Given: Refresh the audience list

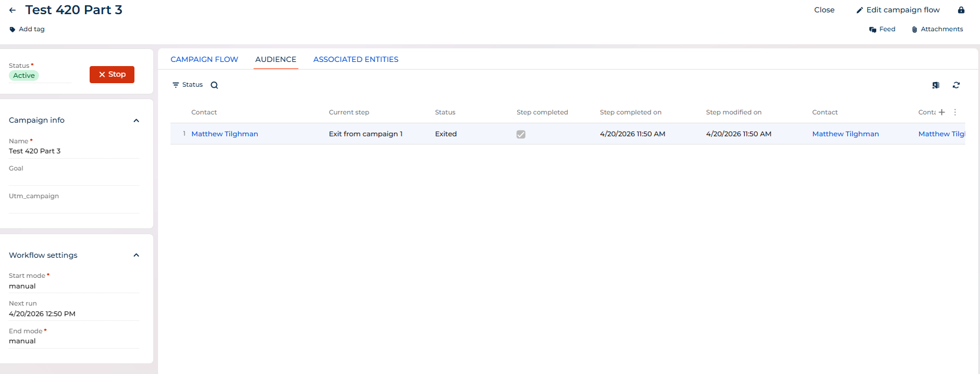Looking at the screenshot, I should click(x=956, y=85).
